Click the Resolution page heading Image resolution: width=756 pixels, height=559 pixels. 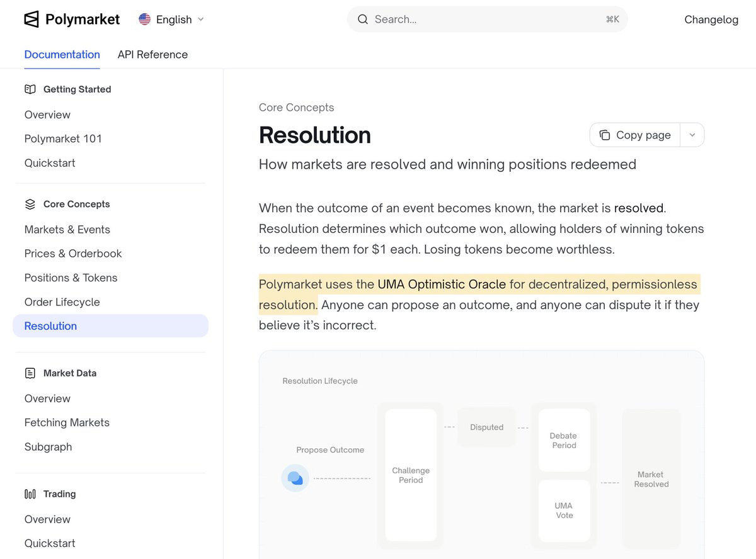(315, 135)
